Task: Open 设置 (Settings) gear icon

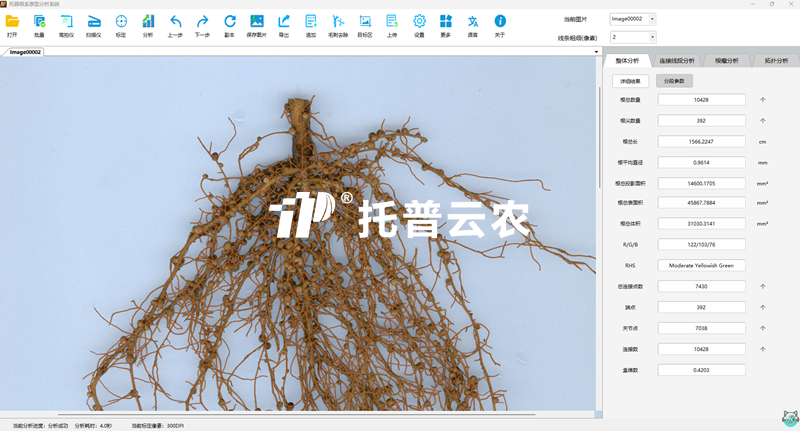Action: 419,22
